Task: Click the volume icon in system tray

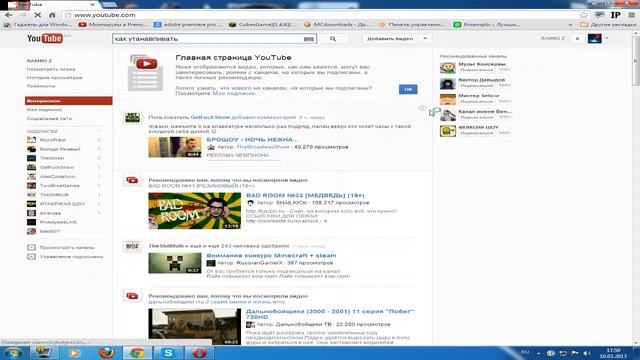Action: pyautogui.click(x=587, y=353)
